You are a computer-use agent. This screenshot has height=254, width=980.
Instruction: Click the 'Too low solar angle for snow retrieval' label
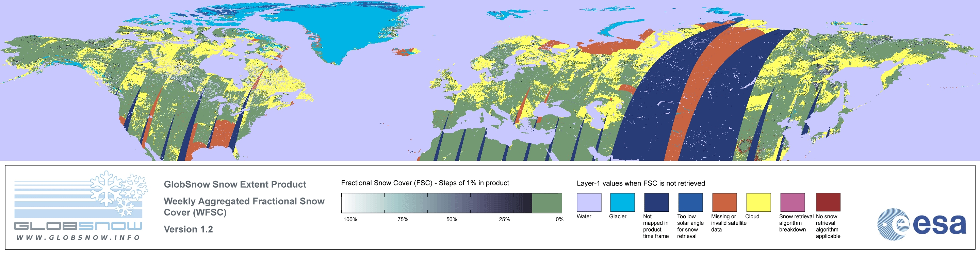[x=690, y=226]
